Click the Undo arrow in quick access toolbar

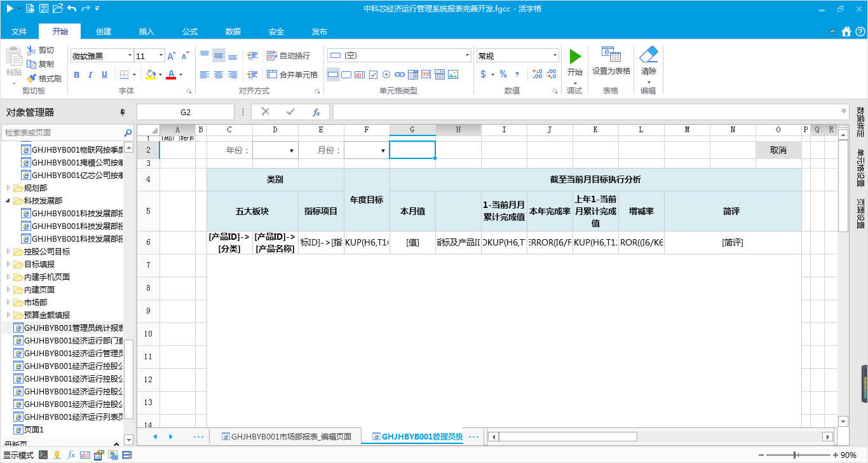72,8
